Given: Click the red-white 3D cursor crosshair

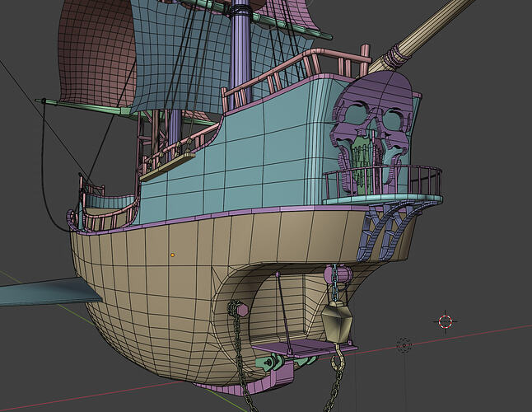Looking at the screenshot, I should click(x=446, y=321).
